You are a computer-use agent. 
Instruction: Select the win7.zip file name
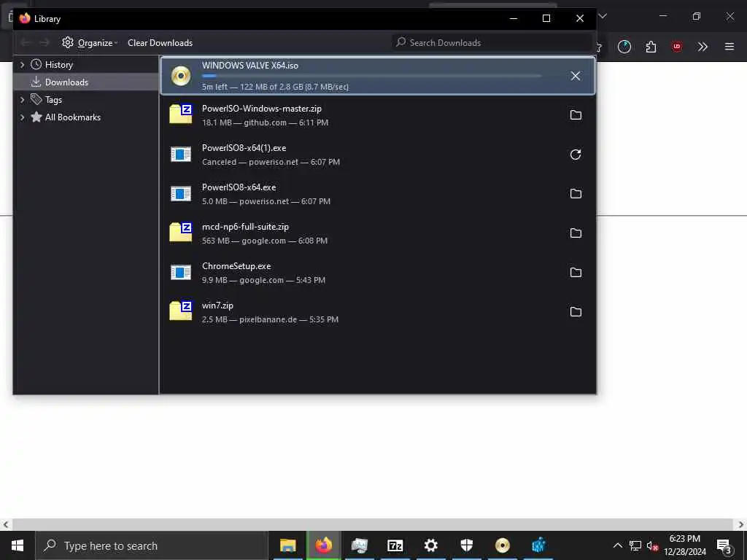coord(217,306)
